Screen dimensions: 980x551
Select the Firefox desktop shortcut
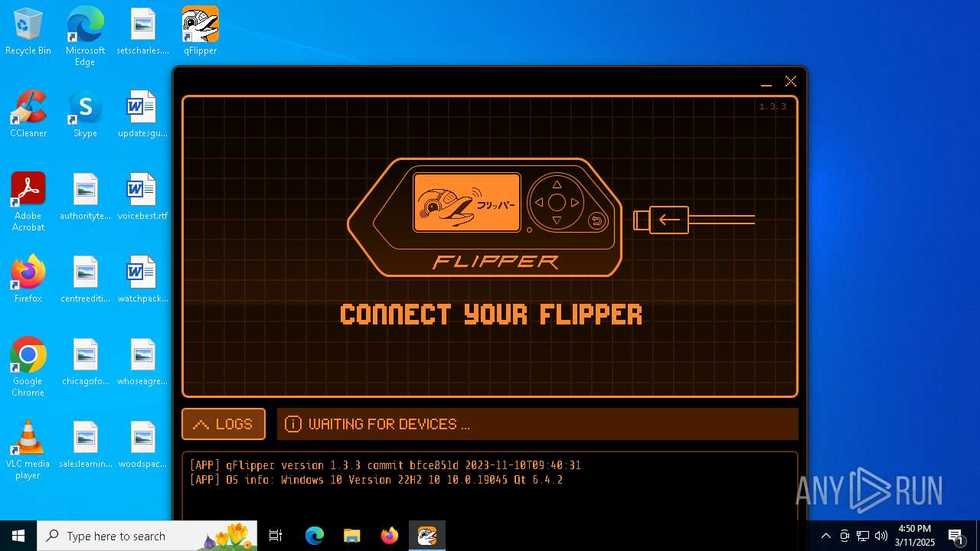[28, 280]
